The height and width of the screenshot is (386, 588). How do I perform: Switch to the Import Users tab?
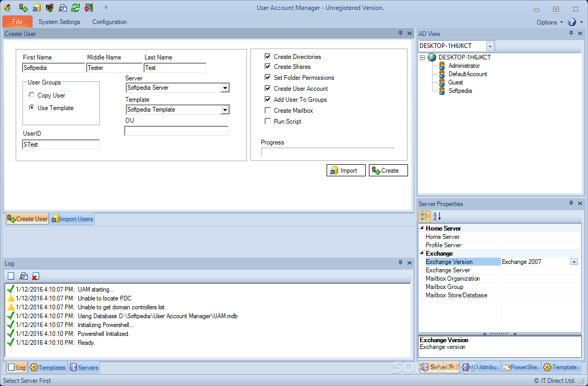[x=72, y=219]
